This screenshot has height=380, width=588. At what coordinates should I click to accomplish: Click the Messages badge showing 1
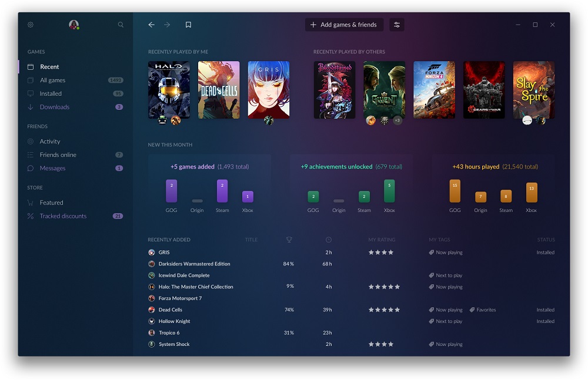(119, 168)
